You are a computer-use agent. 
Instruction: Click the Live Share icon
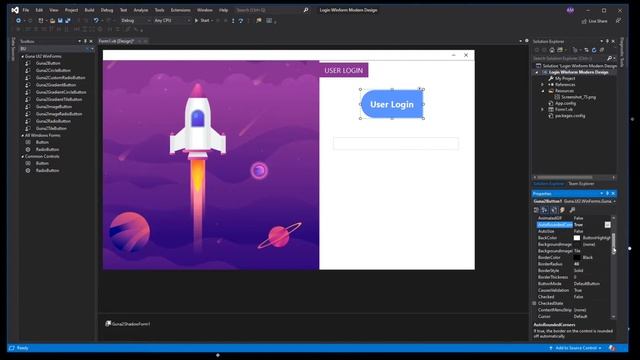584,21
